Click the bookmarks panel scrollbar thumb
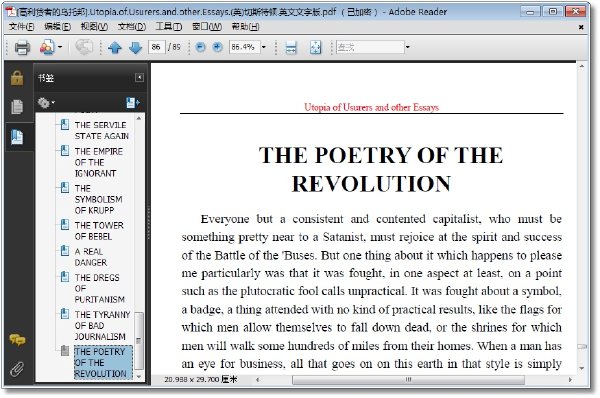This screenshot has width=600, height=398. [x=139, y=341]
